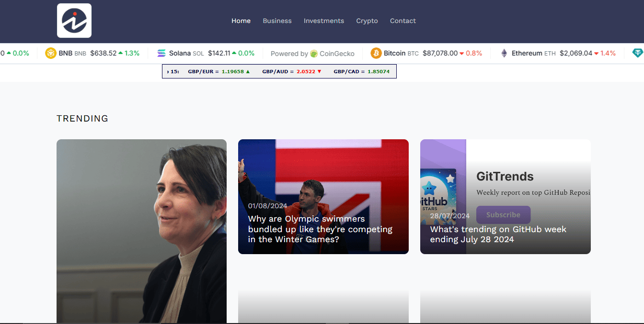Select the BNB ticker name

click(65, 53)
